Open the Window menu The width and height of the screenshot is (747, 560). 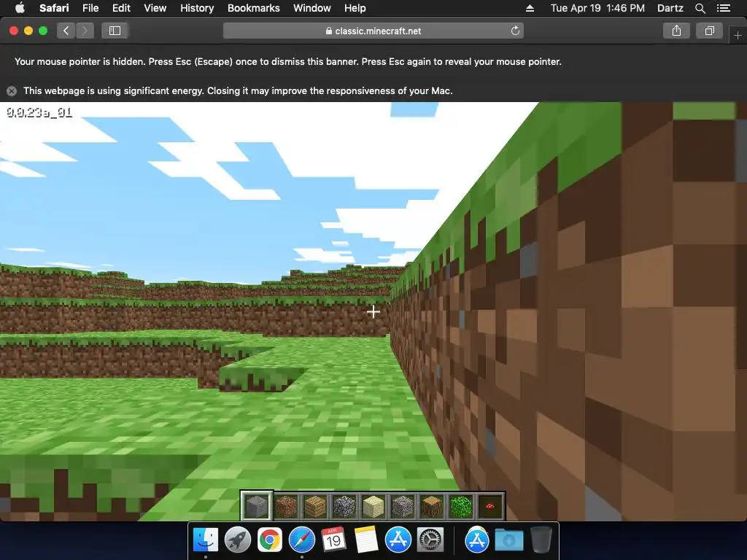point(311,8)
